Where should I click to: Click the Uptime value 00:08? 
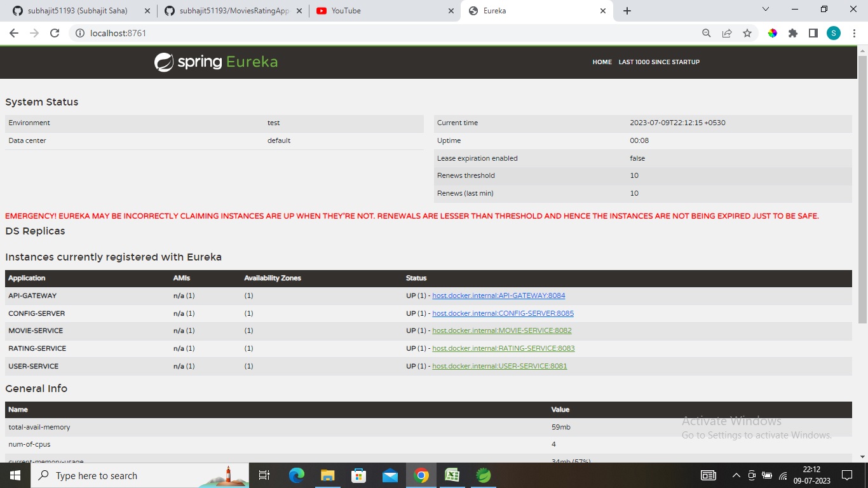[639, 140]
